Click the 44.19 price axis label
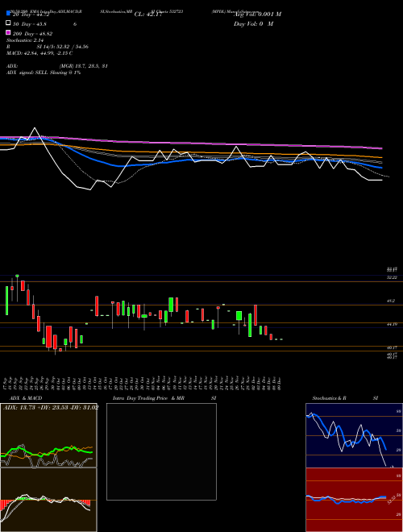Screen dimensions: 403x532 (393, 324)
